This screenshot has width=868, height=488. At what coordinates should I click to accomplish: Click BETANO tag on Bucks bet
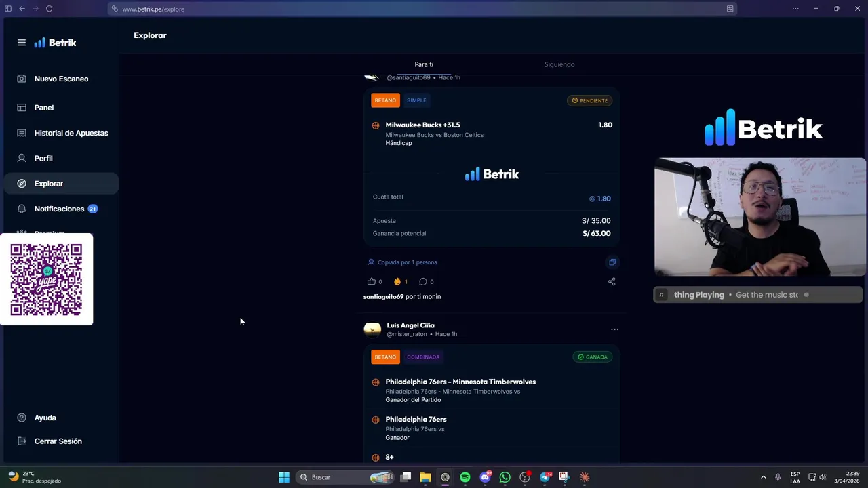point(385,100)
